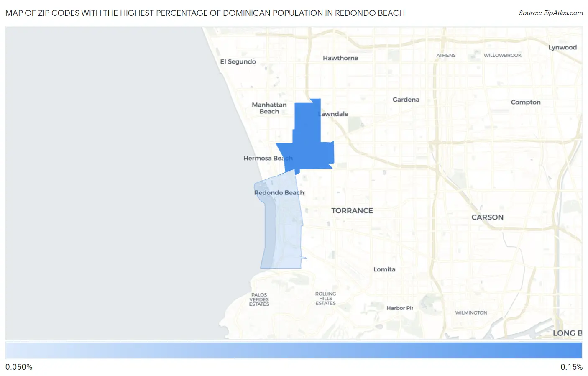Click the Willowbrook map label
588x376 pixels.
[x=503, y=55]
